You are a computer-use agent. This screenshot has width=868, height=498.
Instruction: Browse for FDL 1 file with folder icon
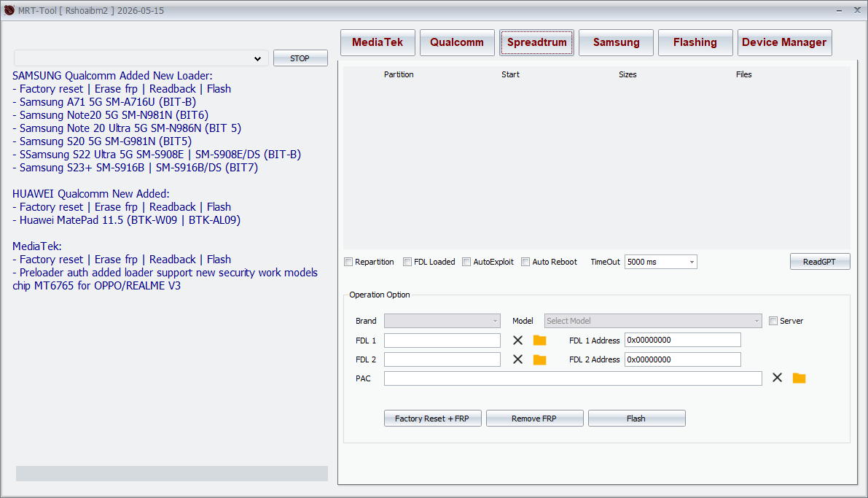pos(539,341)
